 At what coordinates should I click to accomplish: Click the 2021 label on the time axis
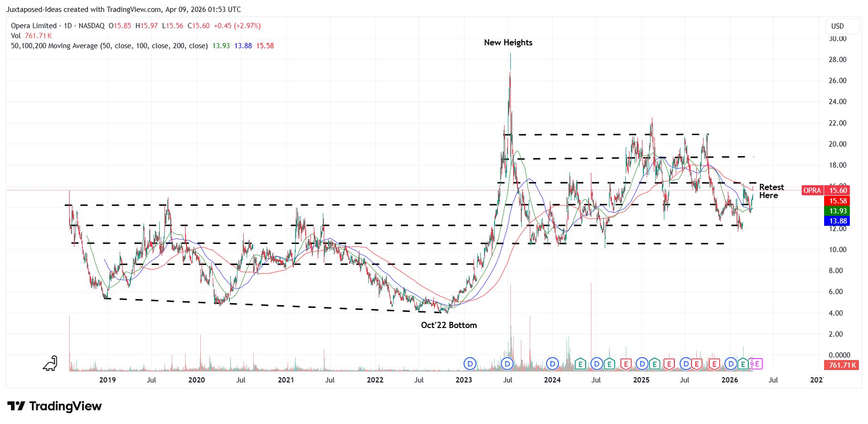(x=286, y=380)
